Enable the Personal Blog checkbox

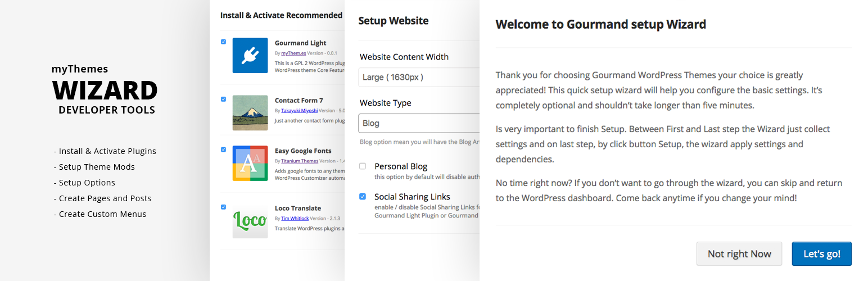[363, 166]
